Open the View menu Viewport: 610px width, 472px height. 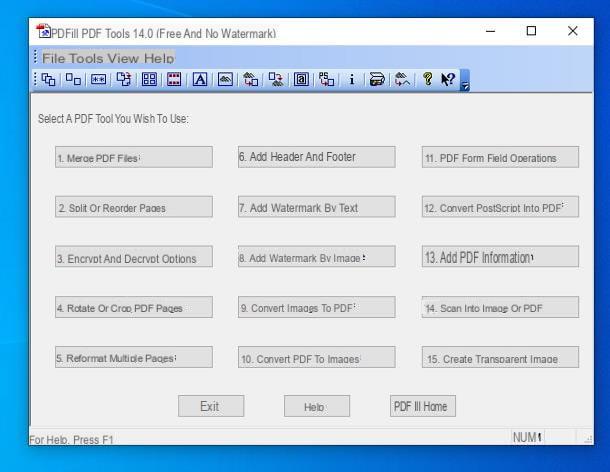(123, 58)
